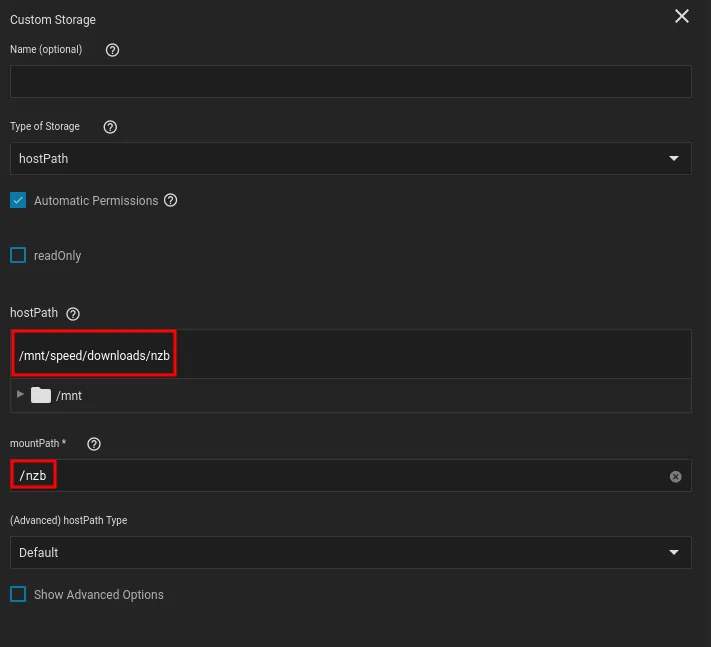Click the readOnly label text
The image size is (711, 647).
(x=58, y=256)
